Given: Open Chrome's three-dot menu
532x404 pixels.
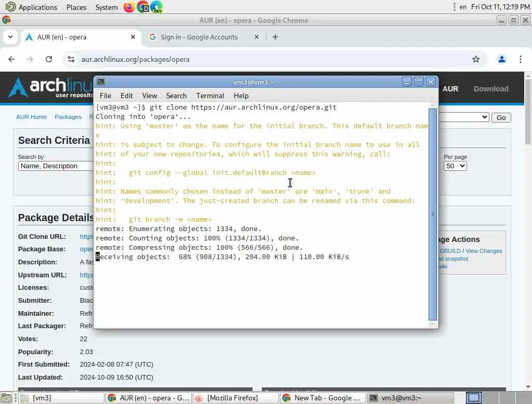Looking at the screenshot, I should [521, 59].
